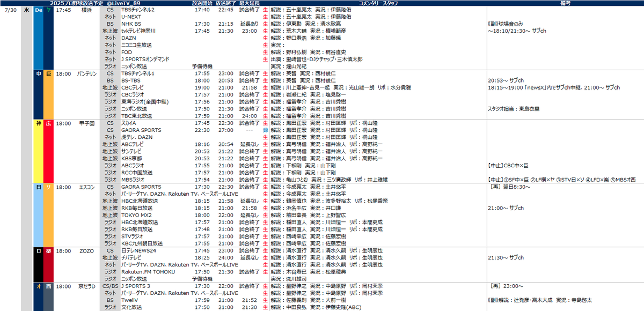This screenshot has width=644, height=311.
Task: Select the date cell "7/30"
Action: (10, 10)
